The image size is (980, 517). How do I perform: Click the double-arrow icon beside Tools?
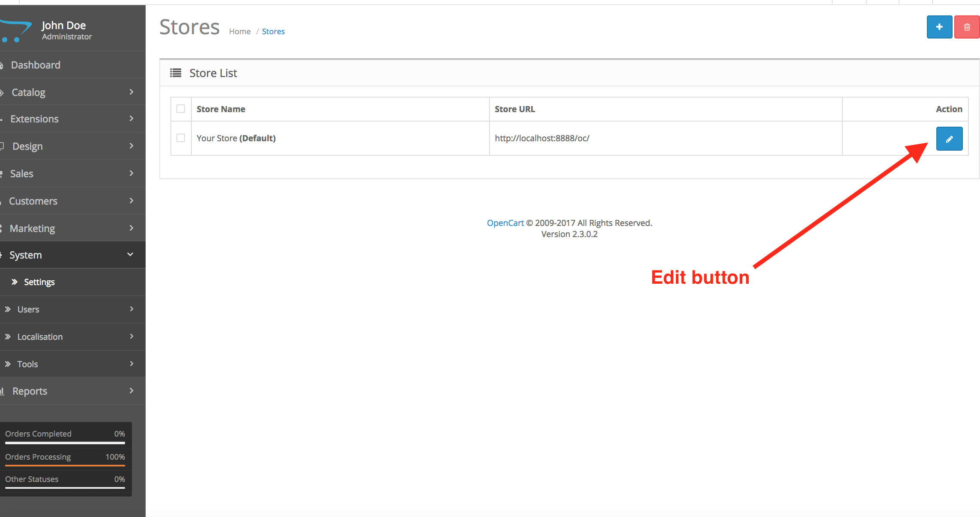8,364
